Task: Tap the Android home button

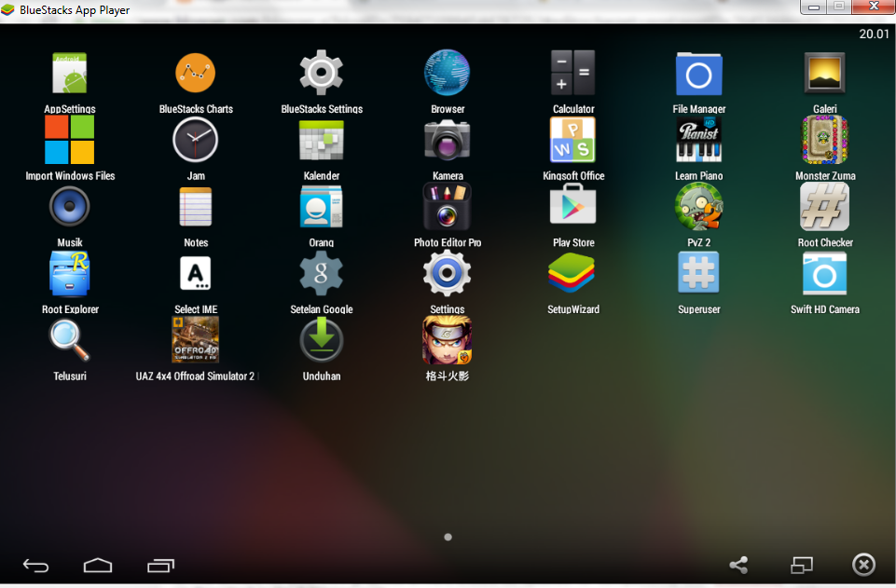Action: point(98,565)
